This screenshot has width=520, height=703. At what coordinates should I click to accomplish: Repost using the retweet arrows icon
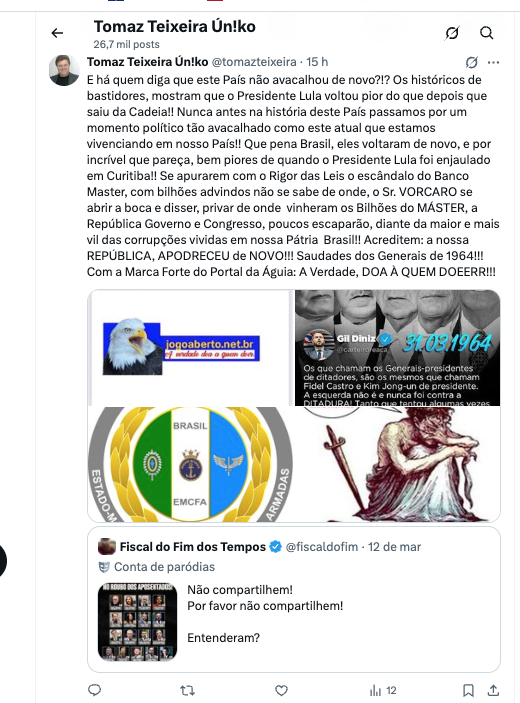tap(187, 690)
